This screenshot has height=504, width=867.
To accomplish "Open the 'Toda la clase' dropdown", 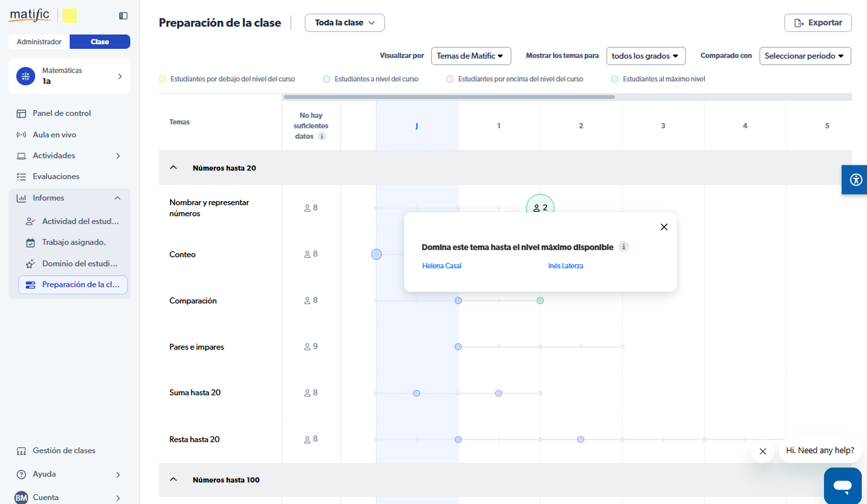I will click(x=345, y=23).
